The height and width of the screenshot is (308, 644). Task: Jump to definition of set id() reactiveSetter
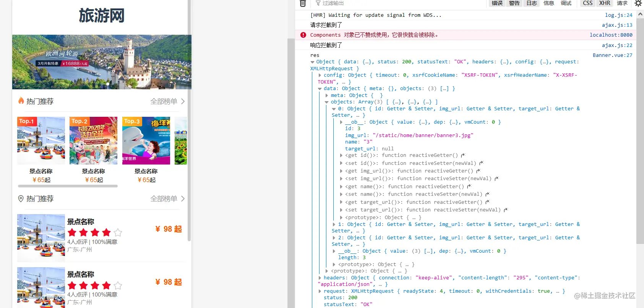coord(481,163)
